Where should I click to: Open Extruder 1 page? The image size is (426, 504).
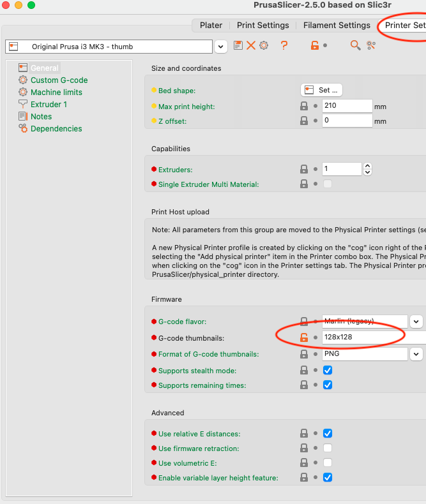[49, 105]
